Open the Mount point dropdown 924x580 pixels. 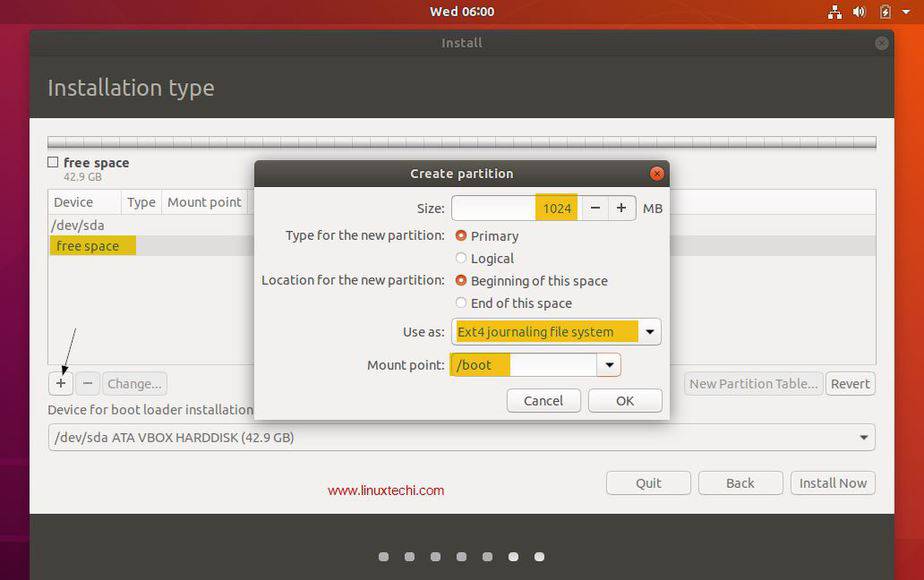pyautogui.click(x=608, y=365)
